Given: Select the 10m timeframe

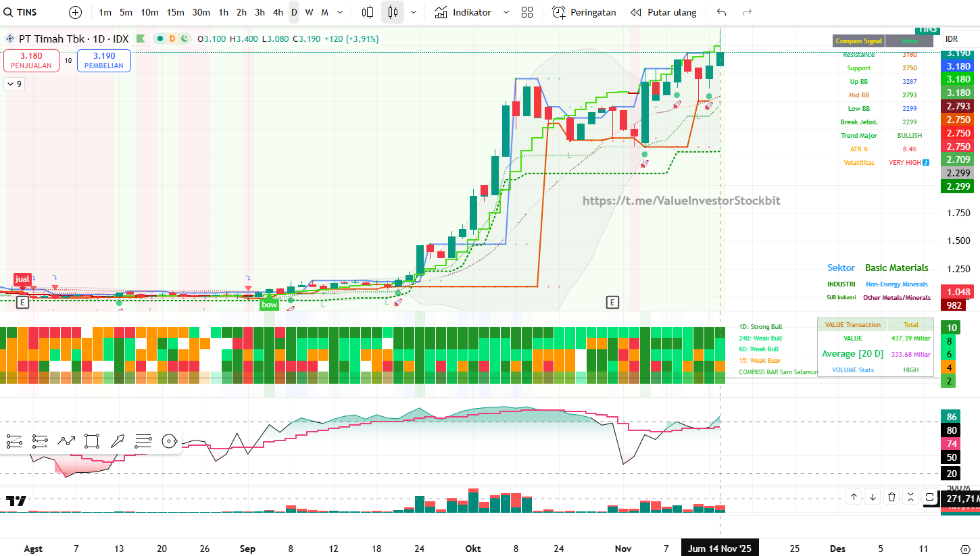Looking at the screenshot, I should click(149, 12).
